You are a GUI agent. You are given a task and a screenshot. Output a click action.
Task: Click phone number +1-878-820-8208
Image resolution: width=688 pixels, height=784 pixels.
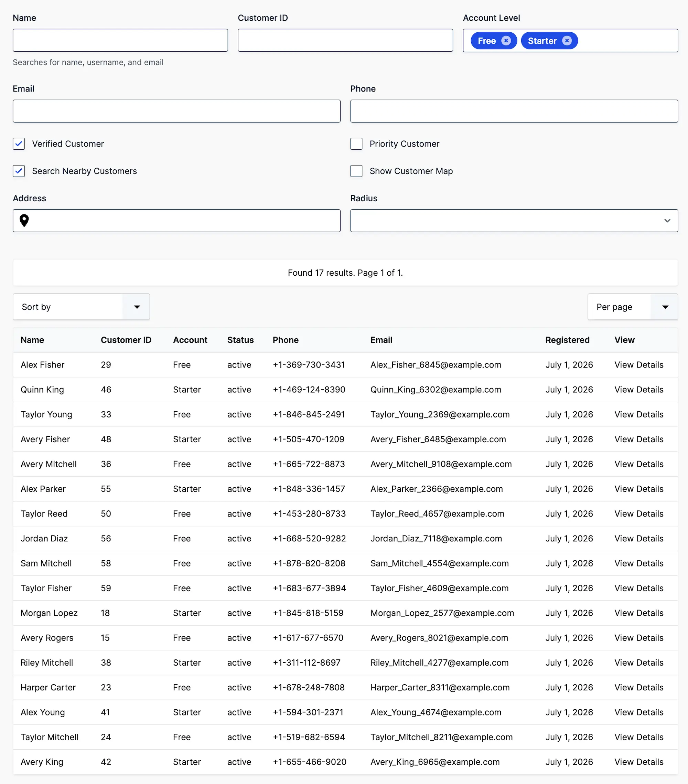click(309, 563)
